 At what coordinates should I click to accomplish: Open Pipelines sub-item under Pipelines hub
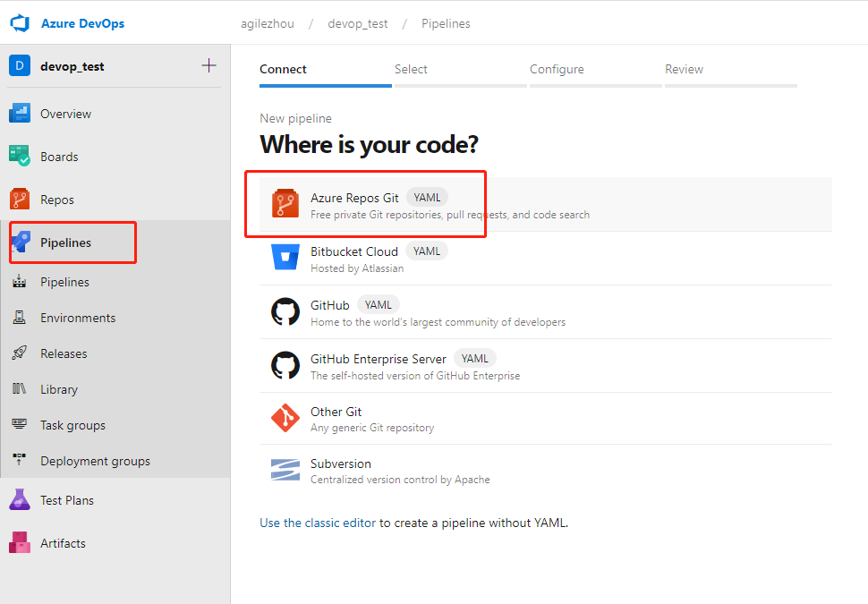tap(64, 283)
